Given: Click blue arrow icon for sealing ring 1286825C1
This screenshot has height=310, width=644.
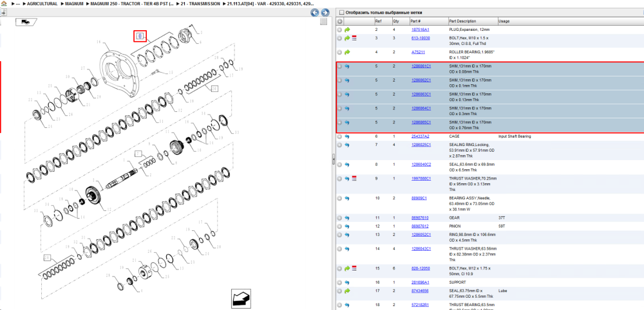Looking at the screenshot, I should point(347,145).
